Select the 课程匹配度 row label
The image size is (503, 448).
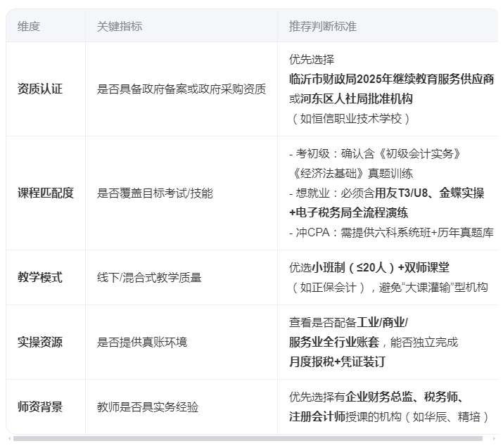tap(46, 193)
